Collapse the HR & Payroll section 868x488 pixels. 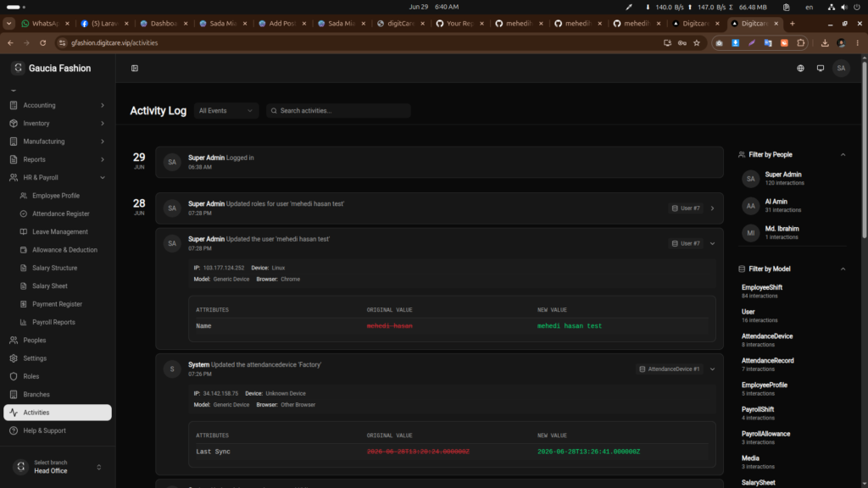[58, 178]
